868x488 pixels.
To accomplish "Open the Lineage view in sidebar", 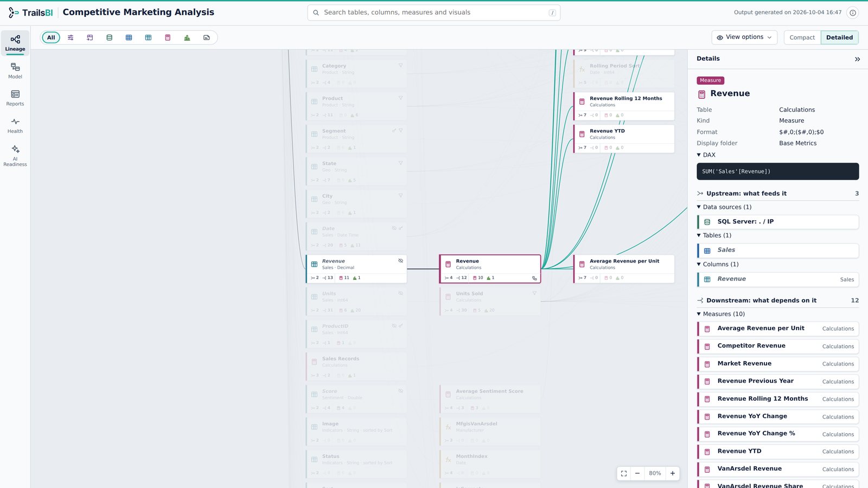I will click(15, 43).
